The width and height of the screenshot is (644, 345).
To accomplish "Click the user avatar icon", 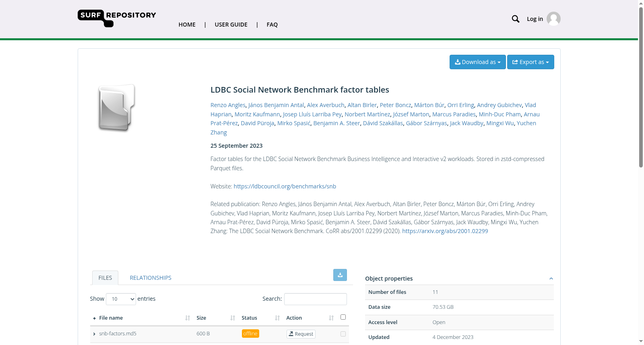I will pos(553,19).
